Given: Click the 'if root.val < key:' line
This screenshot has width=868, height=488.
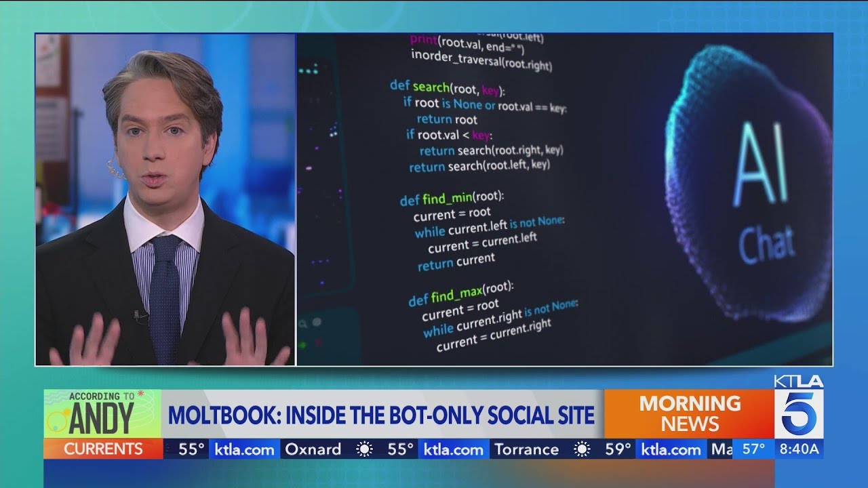Looking at the screenshot, I should click(449, 134).
